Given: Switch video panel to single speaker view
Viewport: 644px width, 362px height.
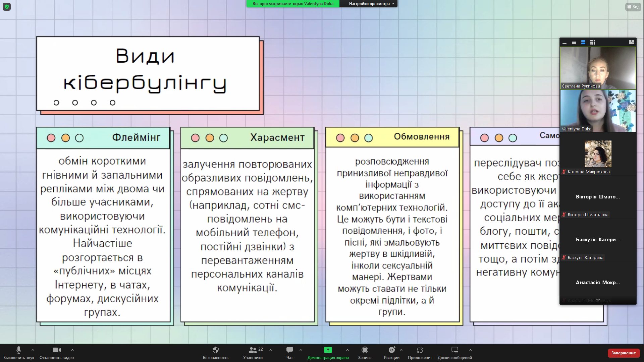Looking at the screenshot, I should 574,43.
